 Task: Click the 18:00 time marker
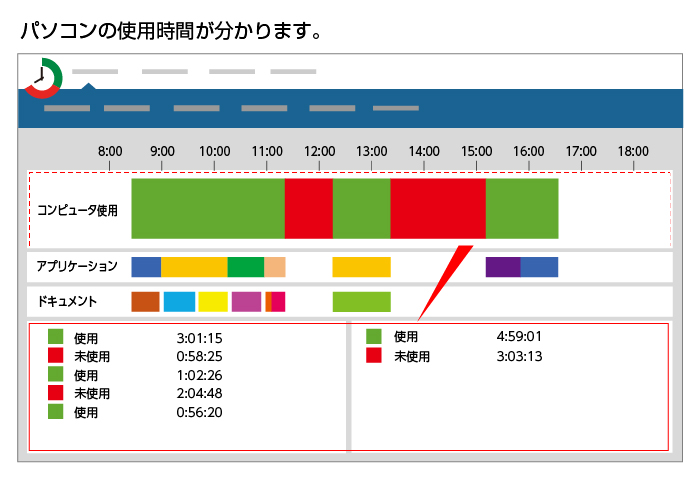point(633,151)
